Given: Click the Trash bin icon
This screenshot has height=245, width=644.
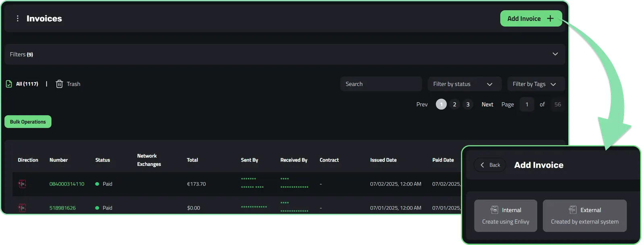Looking at the screenshot, I should coord(59,84).
